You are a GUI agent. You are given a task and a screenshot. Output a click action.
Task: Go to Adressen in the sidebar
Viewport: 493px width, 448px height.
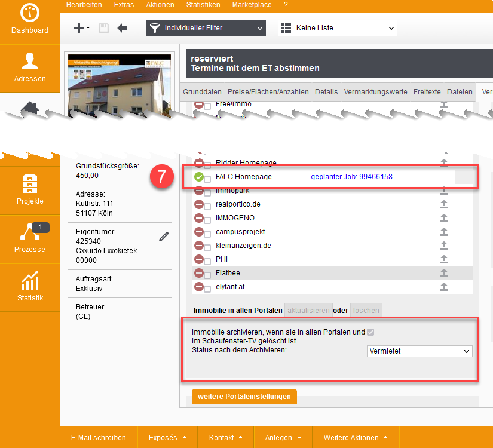pos(30,67)
